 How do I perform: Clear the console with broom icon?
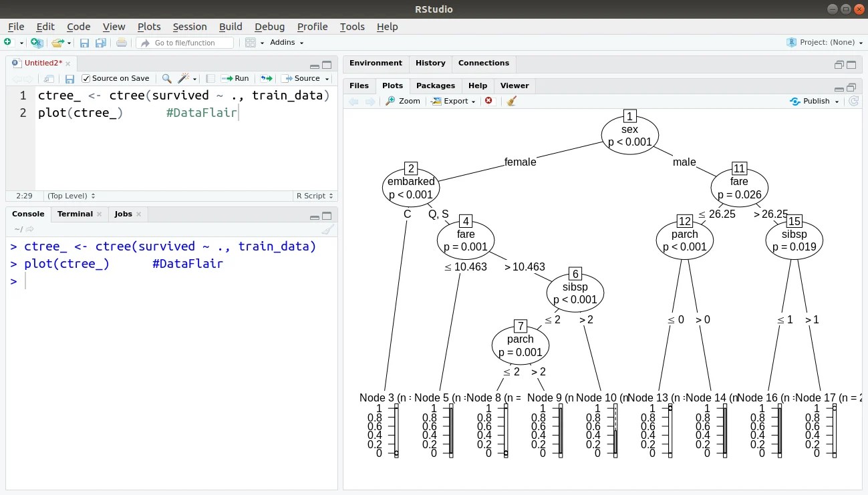327,229
